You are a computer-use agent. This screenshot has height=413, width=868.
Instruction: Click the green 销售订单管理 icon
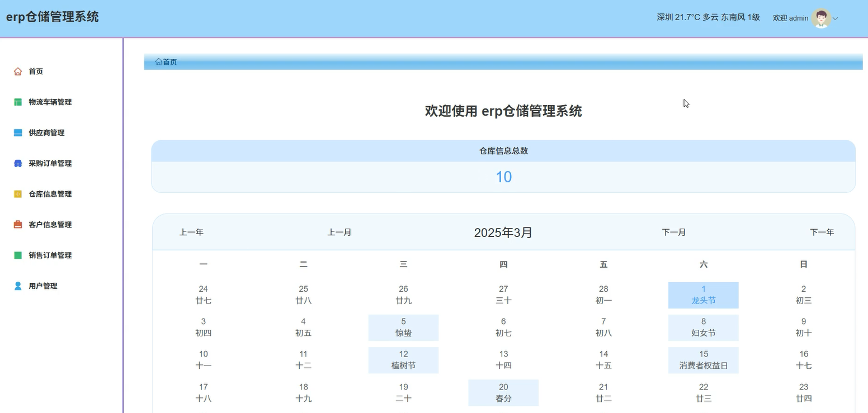pyautogui.click(x=17, y=255)
